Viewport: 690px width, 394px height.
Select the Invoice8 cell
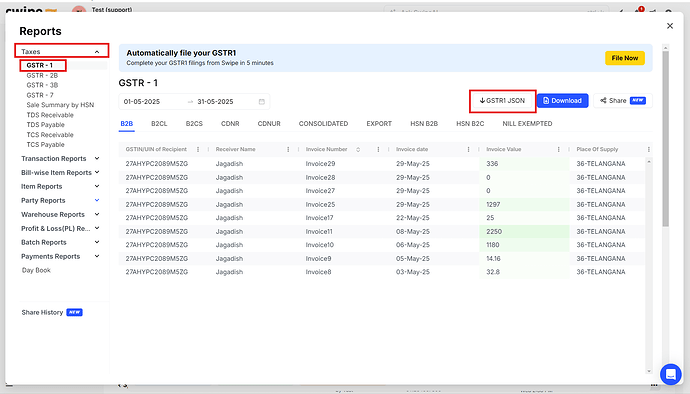319,272
